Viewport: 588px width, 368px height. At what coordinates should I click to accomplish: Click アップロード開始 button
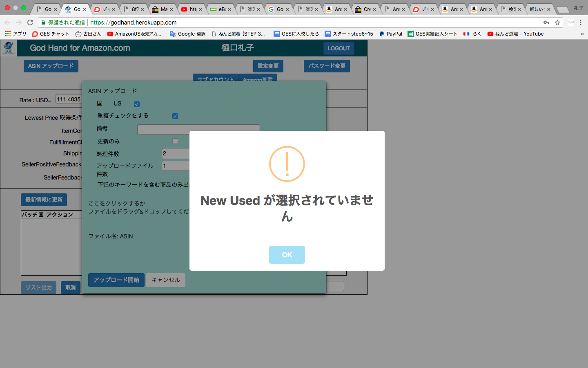[116, 280]
